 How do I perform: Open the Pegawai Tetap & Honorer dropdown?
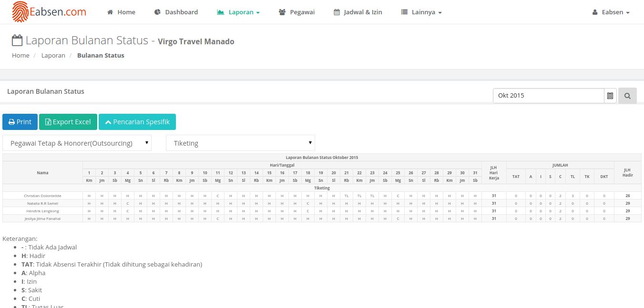coord(77,143)
